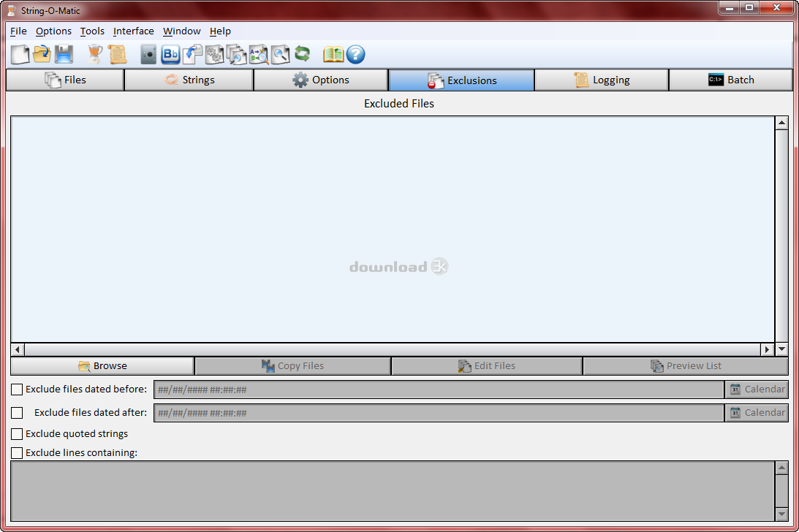Switch to the Strings tab
The height and width of the screenshot is (532, 799).
click(x=189, y=80)
